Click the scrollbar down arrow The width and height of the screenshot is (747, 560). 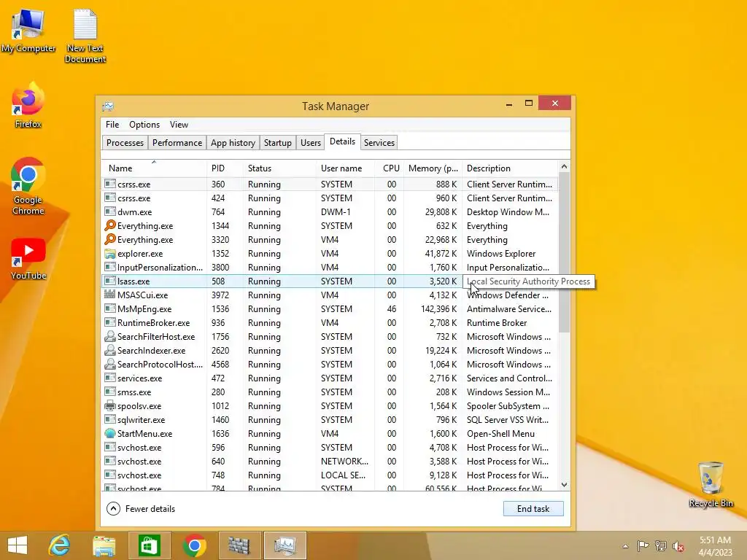pyautogui.click(x=564, y=485)
